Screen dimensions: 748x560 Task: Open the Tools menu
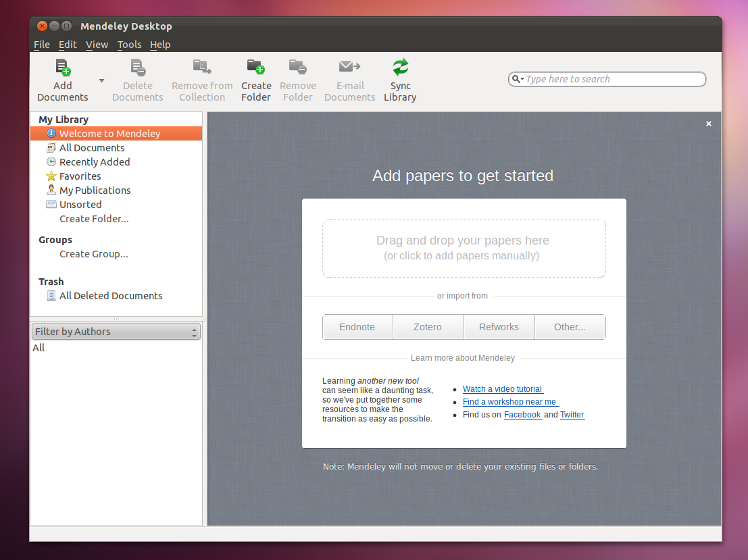(129, 45)
